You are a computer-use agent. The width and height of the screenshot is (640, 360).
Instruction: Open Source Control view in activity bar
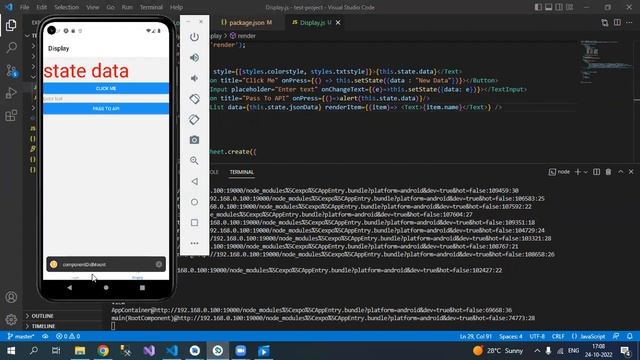tap(11, 71)
